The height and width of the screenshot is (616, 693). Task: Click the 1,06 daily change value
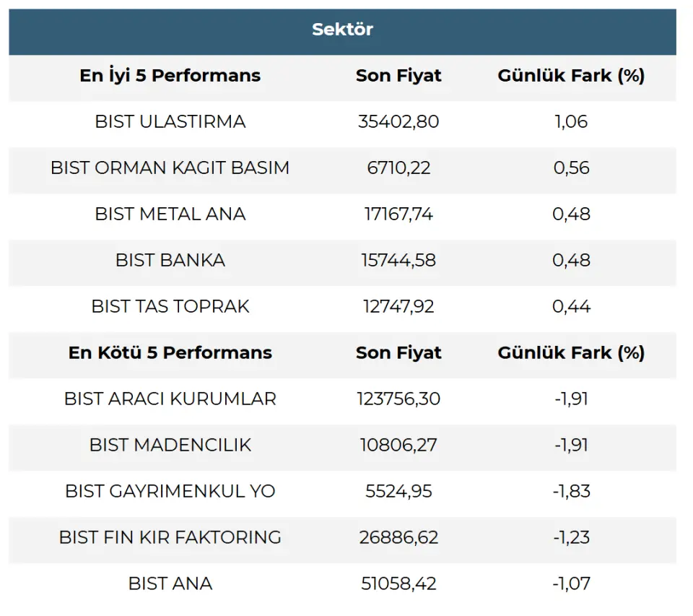(x=571, y=121)
